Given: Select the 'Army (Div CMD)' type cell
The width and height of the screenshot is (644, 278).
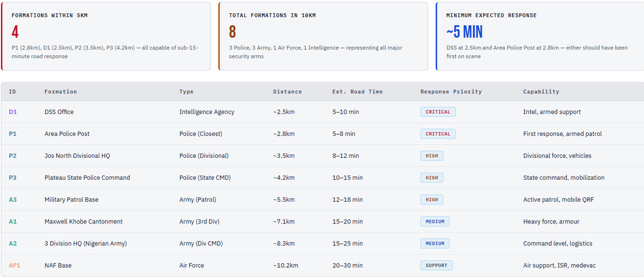Looking at the screenshot, I should (x=201, y=244).
